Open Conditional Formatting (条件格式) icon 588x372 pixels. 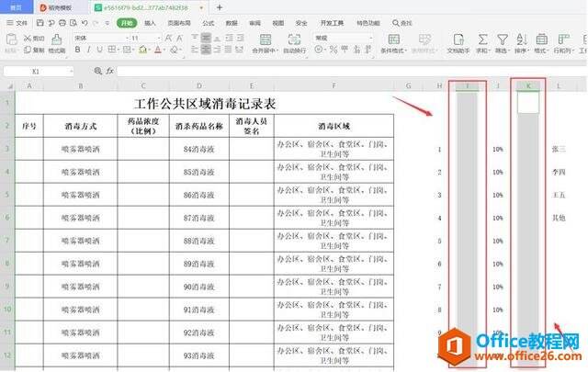click(392, 38)
